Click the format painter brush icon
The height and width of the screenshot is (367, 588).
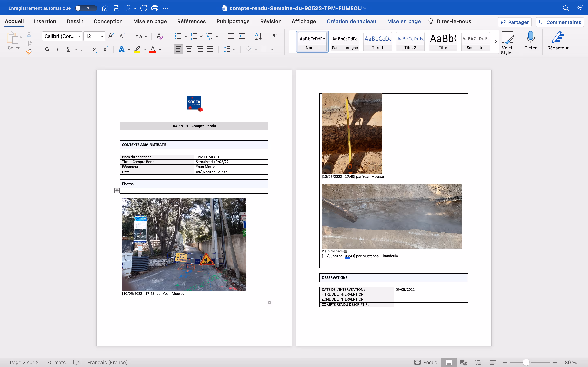pos(29,51)
